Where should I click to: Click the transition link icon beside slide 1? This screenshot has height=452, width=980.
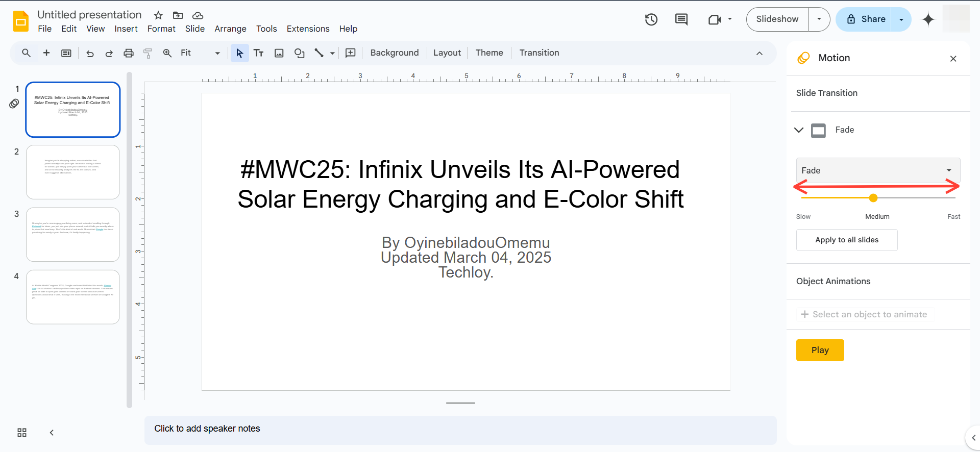pos(14,104)
